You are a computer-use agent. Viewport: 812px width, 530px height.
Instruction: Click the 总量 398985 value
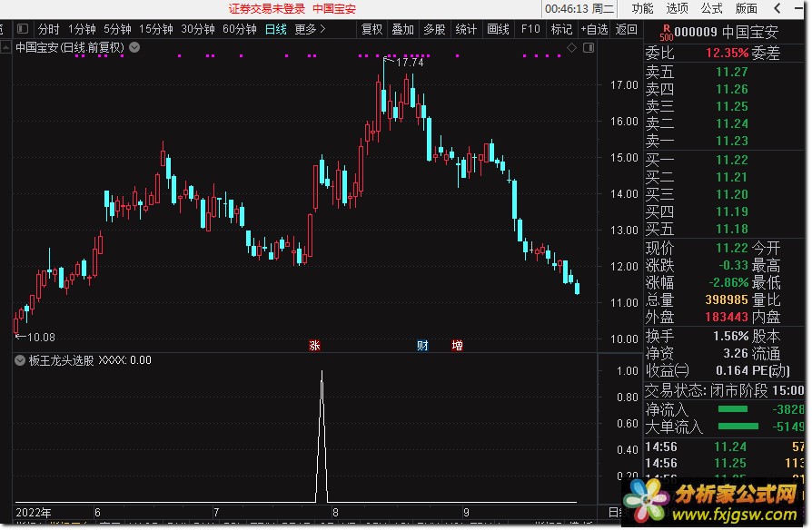727,299
